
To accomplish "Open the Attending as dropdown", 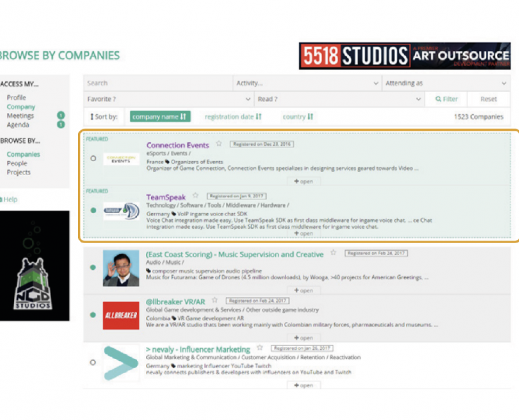I will pyautogui.click(x=446, y=83).
